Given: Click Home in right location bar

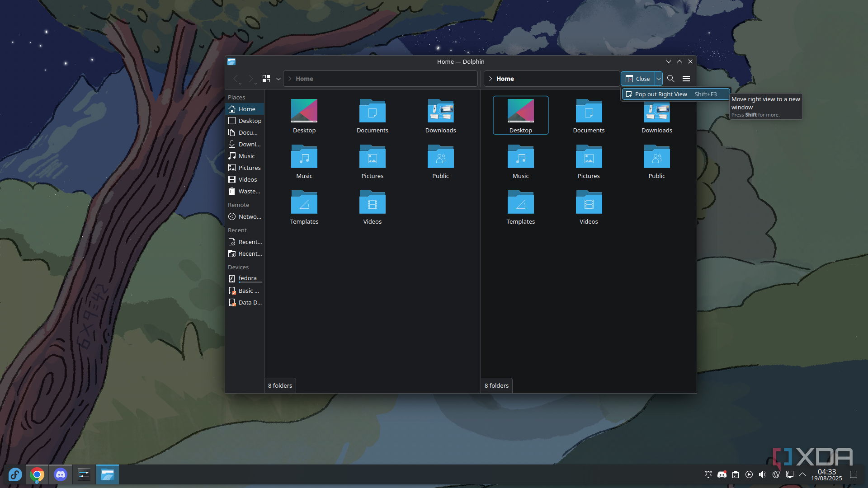Looking at the screenshot, I should pos(505,79).
